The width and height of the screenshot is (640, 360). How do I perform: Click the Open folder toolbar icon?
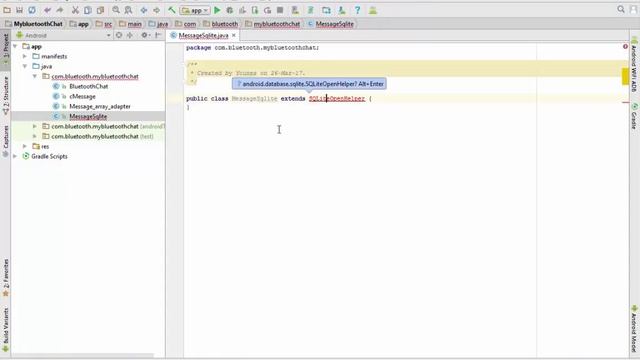[x=7, y=10]
